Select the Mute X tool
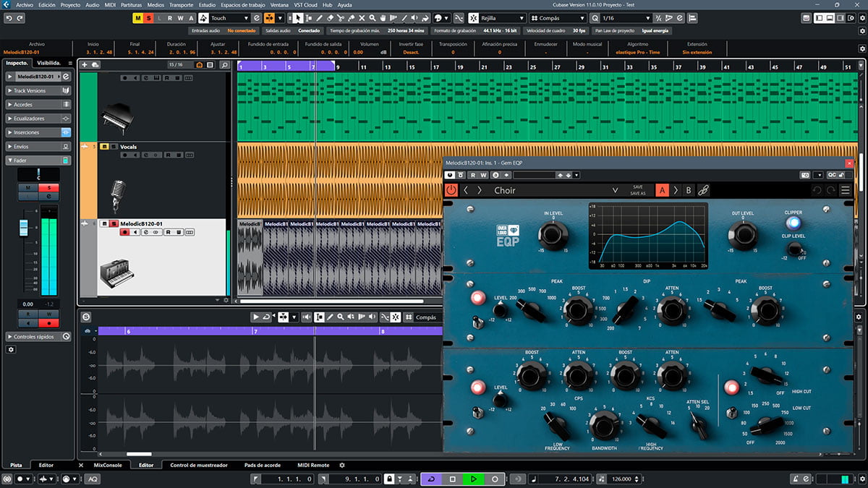 click(362, 17)
